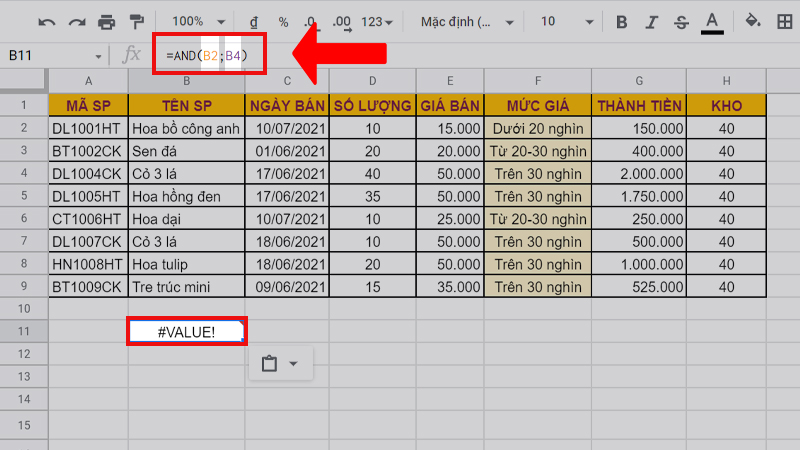This screenshot has height=450, width=800.
Task: Select cell CT1006HT
Action: coord(88,219)
